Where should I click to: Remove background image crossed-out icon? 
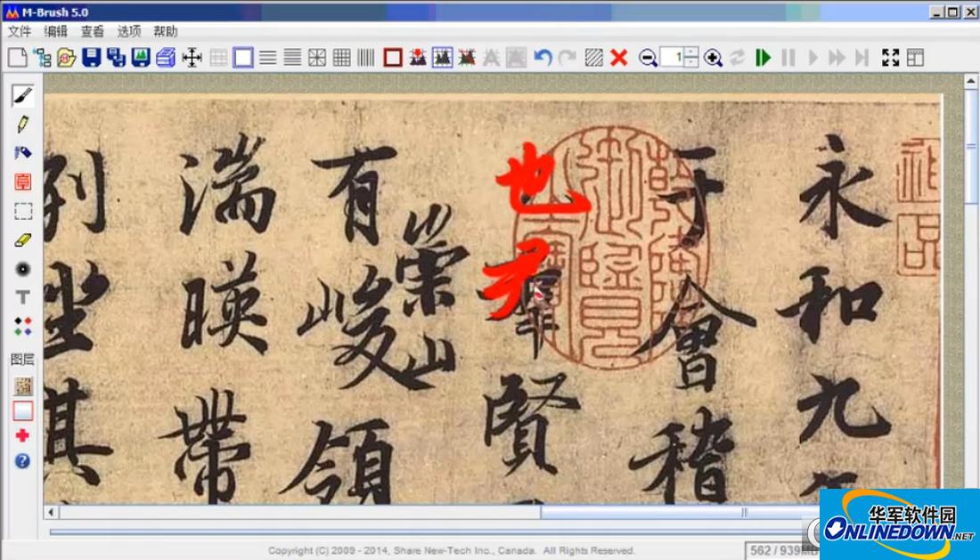coord(467,58)
